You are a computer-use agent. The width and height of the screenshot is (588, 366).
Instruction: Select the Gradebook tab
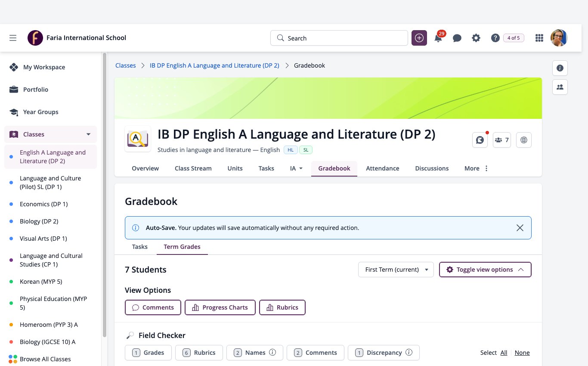point(334,168)
